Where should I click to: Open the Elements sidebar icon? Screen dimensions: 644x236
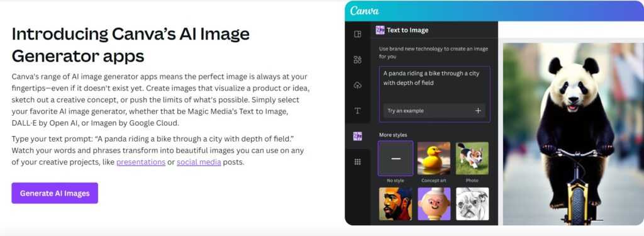pos(357,60)
